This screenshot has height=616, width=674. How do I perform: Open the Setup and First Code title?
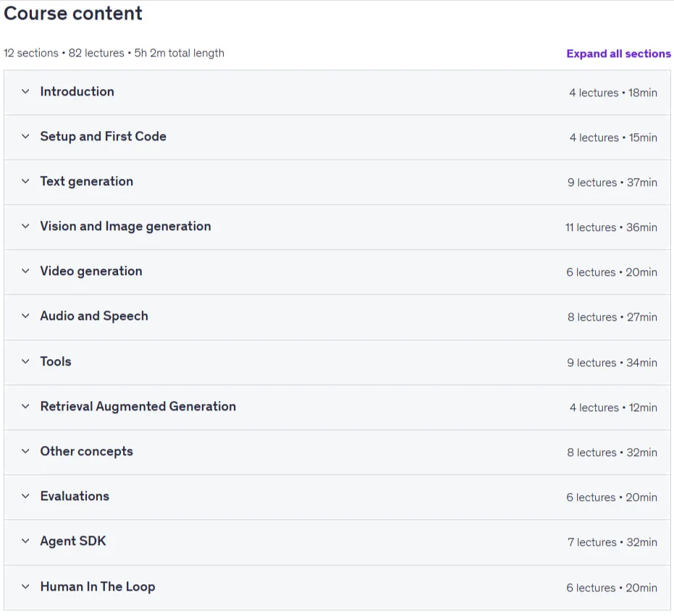[x=103, y=136]
